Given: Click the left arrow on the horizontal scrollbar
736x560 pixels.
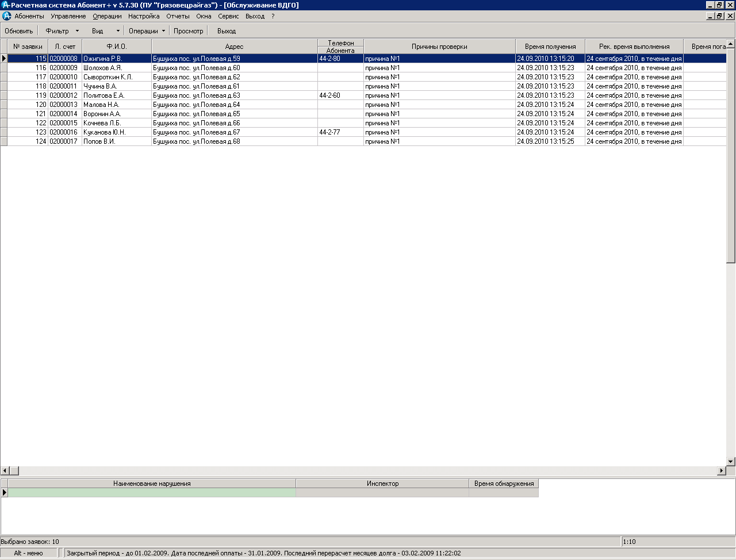Looking at the screenshot, I should (5, 471).
